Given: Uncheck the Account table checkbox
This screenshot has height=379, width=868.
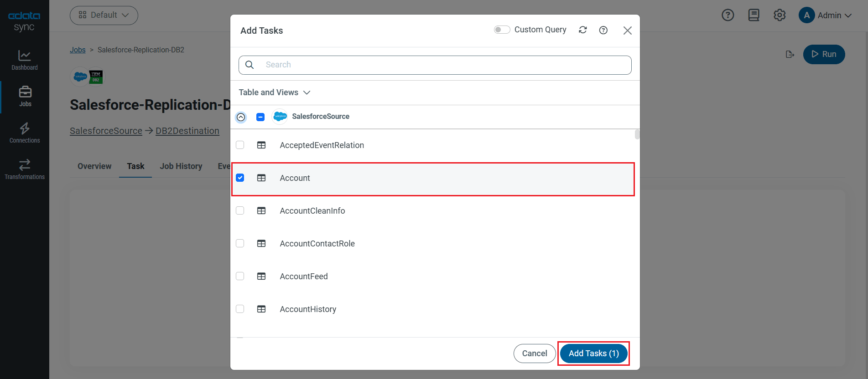Looking at the screenshot, I should coord(240,178).
